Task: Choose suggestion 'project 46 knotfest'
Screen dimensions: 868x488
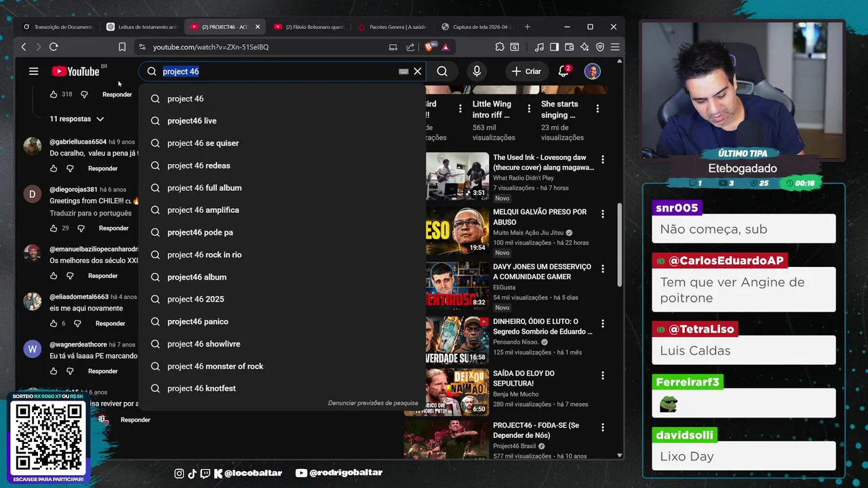Action: (281, 388)
